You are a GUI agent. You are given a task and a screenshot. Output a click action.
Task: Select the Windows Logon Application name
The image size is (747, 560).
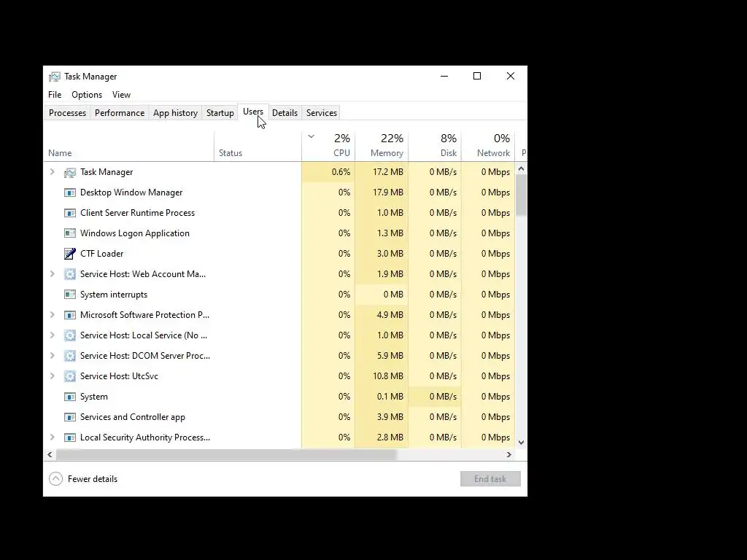pos(135,233)
